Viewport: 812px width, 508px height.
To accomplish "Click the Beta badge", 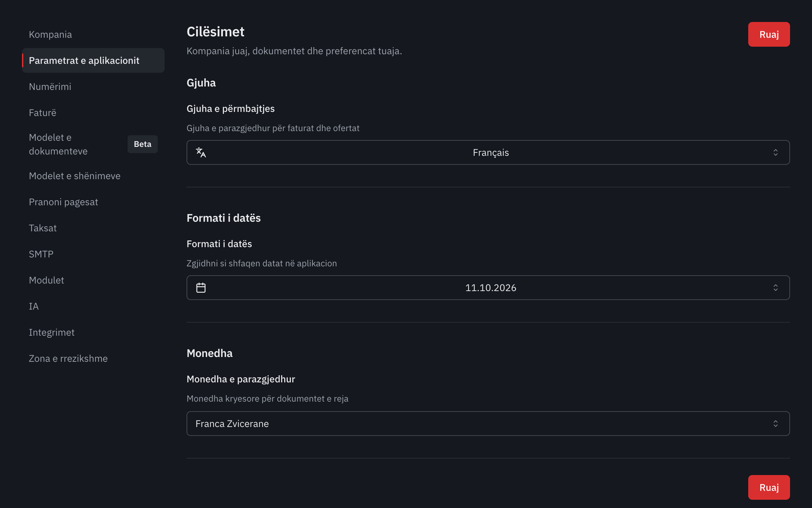I will [x=143, y=144].
